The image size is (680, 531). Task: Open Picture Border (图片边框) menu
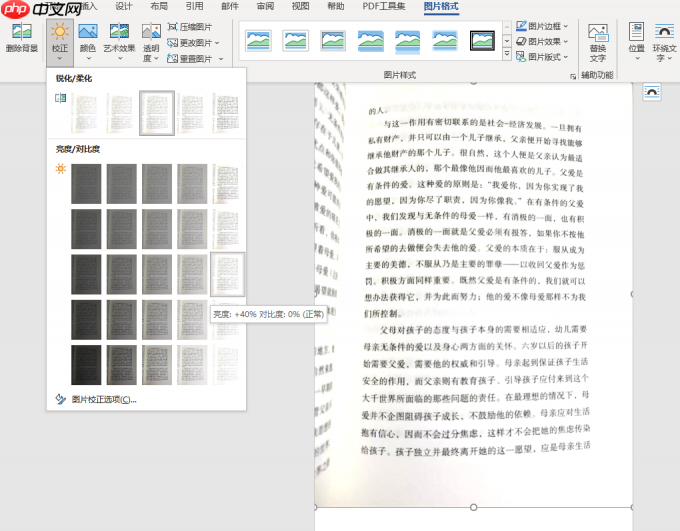coord(542,26)
